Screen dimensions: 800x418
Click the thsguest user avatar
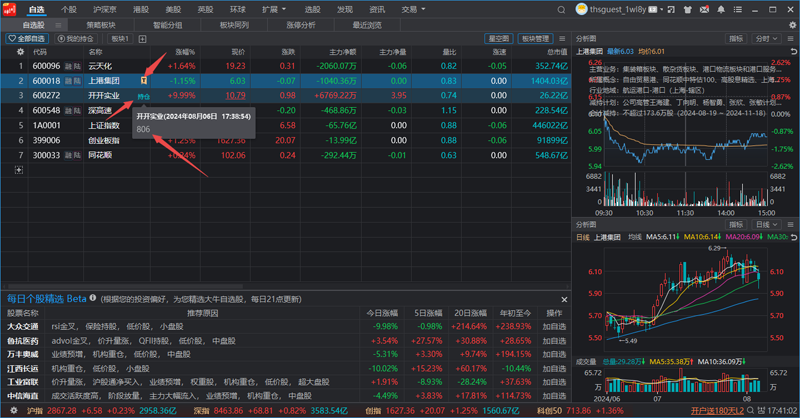581,9
